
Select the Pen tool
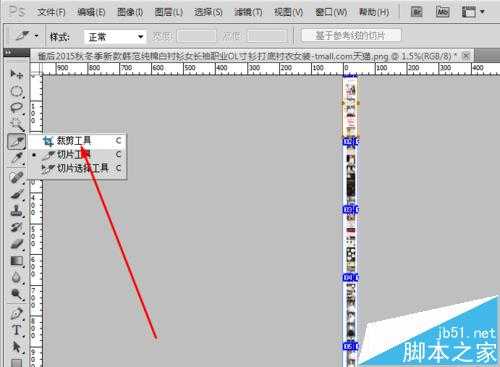coord(16,313)
